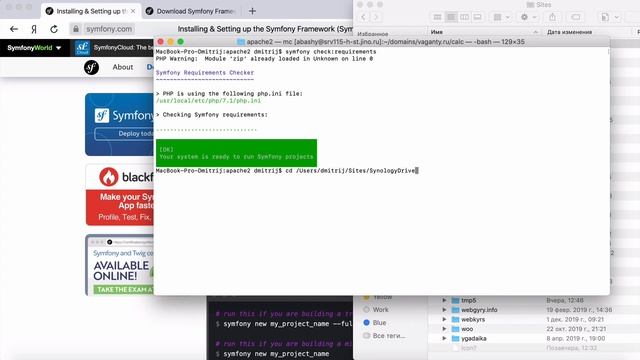Screen dimensions: 640x360
Task: Switch Finder to list view
Action: [451, 17]
